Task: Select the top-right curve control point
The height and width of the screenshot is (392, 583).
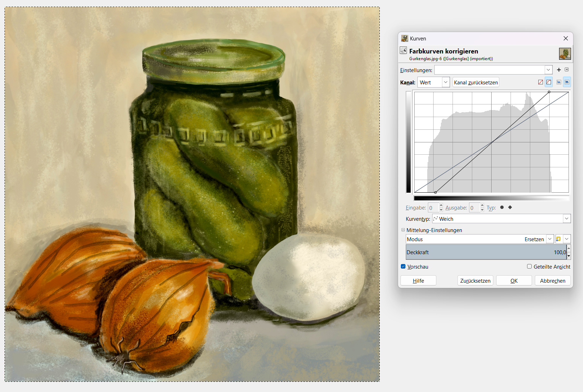Action: pos(549,92)
